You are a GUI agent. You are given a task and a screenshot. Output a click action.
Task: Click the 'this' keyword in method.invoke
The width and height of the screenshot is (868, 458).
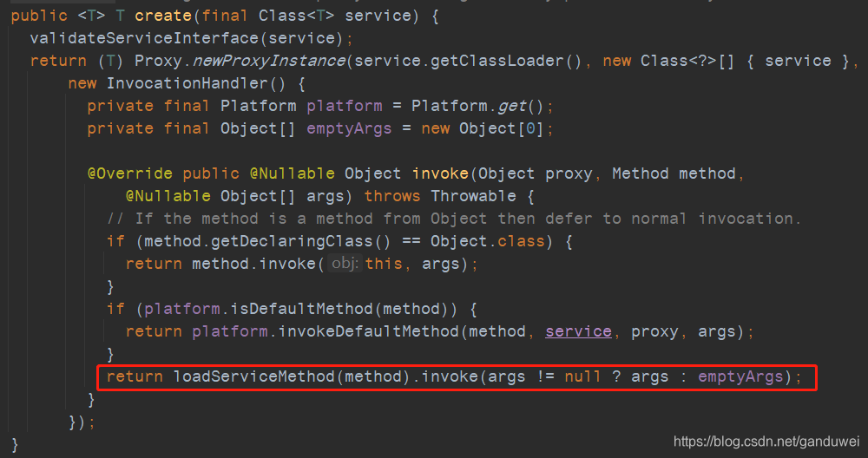[384, 264]
